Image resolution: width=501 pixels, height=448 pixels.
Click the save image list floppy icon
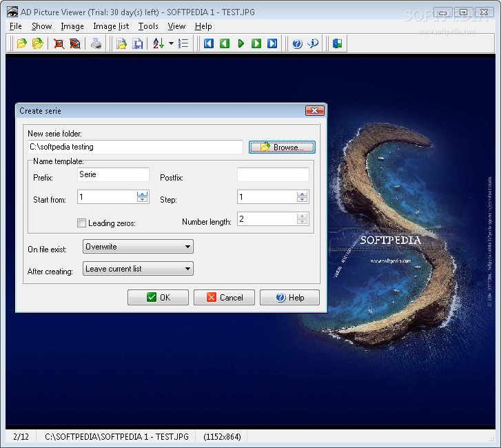point(138,43)
